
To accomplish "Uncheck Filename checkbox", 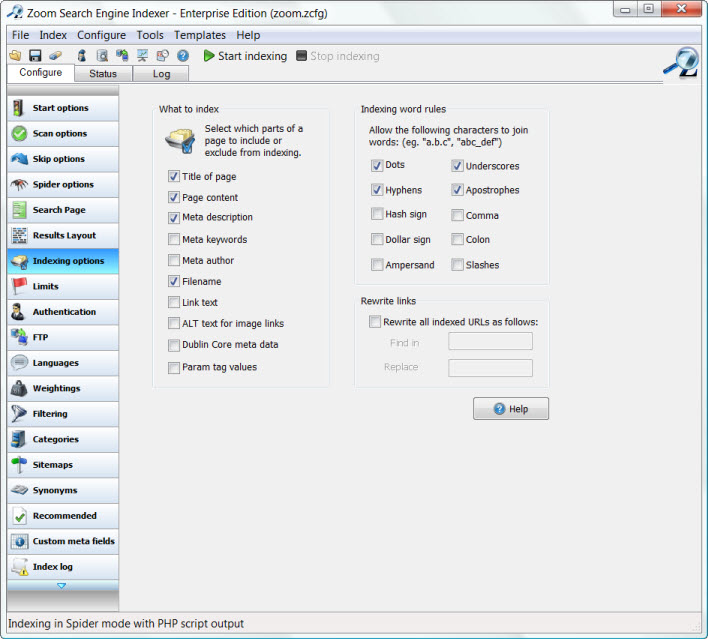I will coord(174,281).
